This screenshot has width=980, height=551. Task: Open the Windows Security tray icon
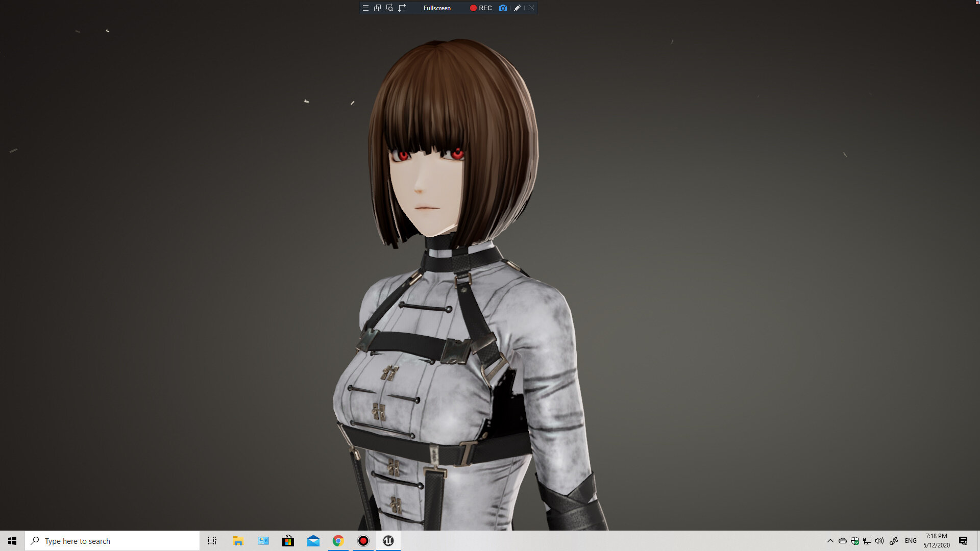point(855,541)
